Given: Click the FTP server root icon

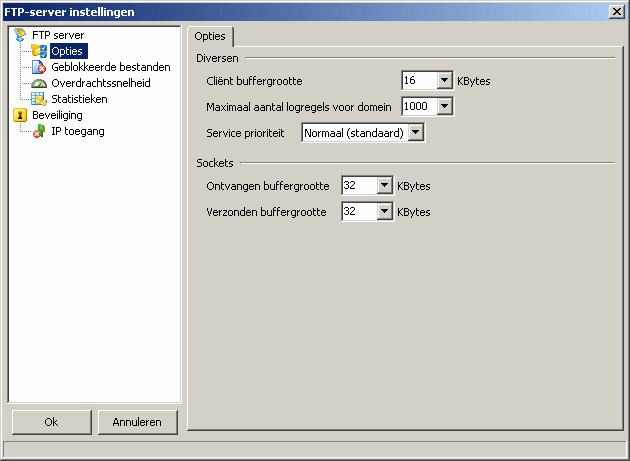Looking at the screenshot, I should pos(20,35).
